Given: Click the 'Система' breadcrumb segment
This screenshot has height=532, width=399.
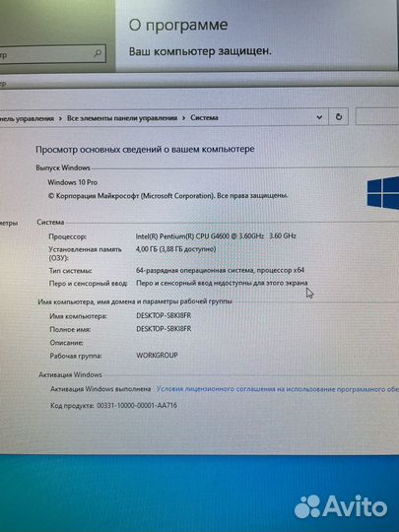Looking at the screenshot, I should tap(204, 118).
